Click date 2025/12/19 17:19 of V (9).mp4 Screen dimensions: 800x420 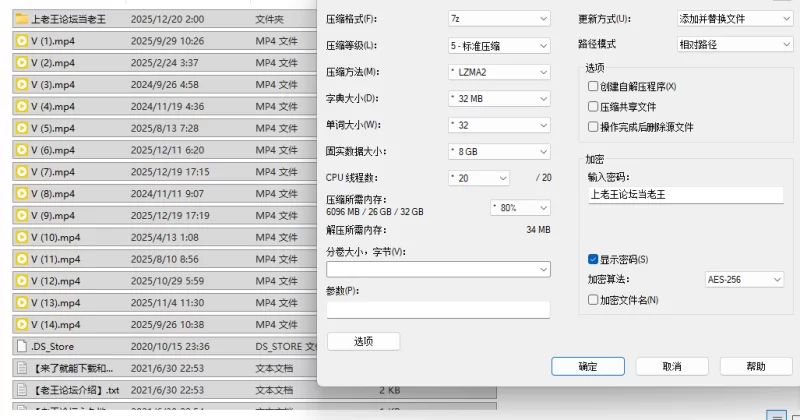click(x=170, y=216)
